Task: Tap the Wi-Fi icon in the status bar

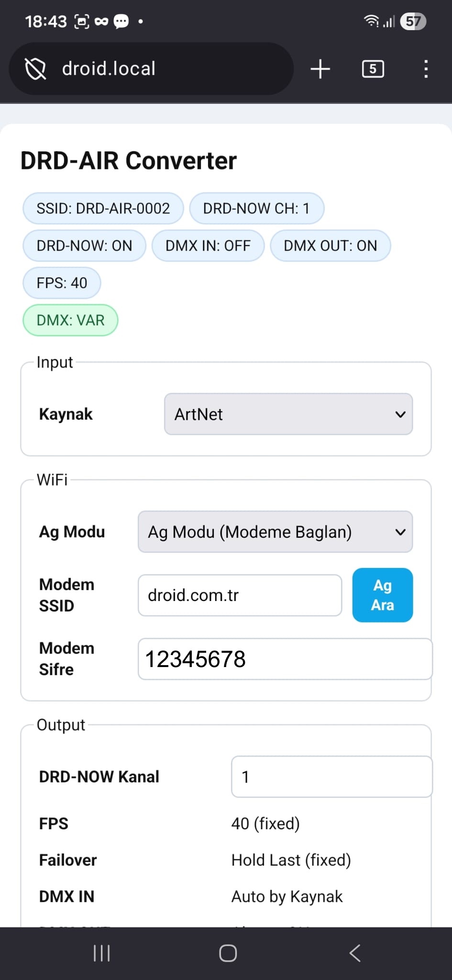Action: point(373,21)
